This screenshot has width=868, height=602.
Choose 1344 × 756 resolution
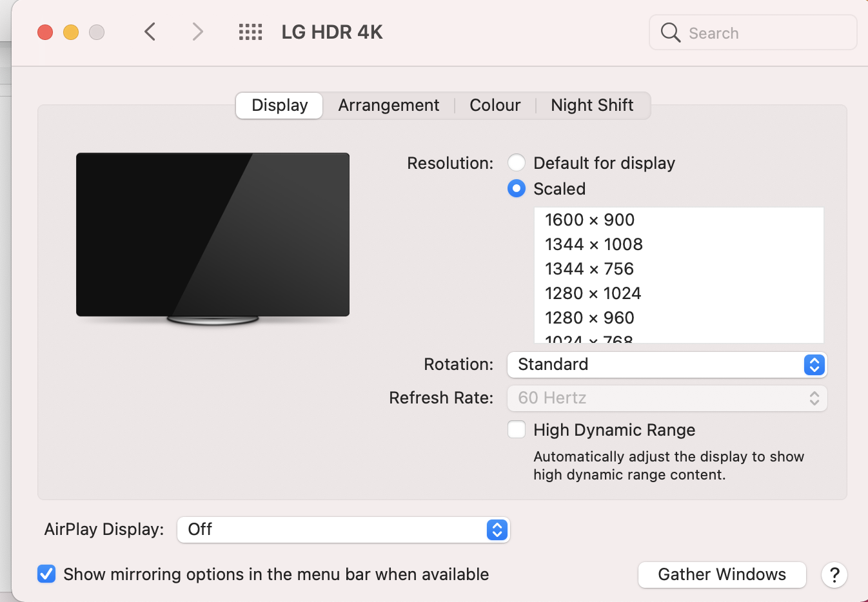coord(679,269)
